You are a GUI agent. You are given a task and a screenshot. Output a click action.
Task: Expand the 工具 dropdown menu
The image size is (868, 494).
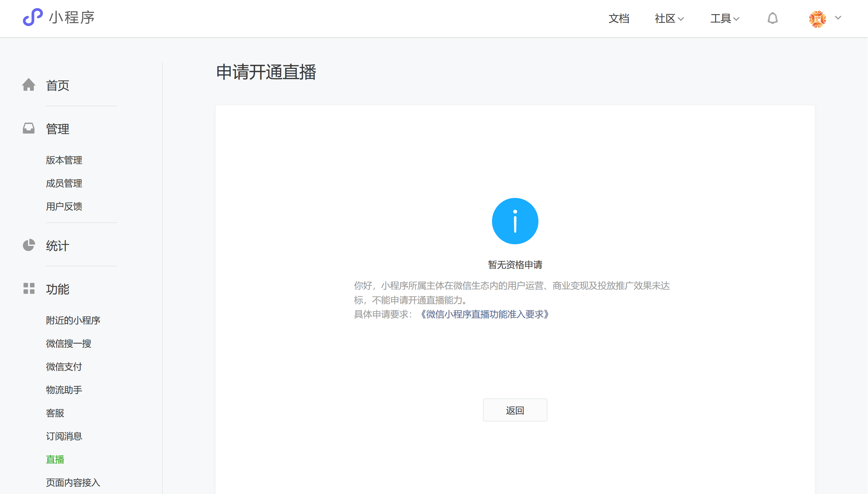point(724,18)
